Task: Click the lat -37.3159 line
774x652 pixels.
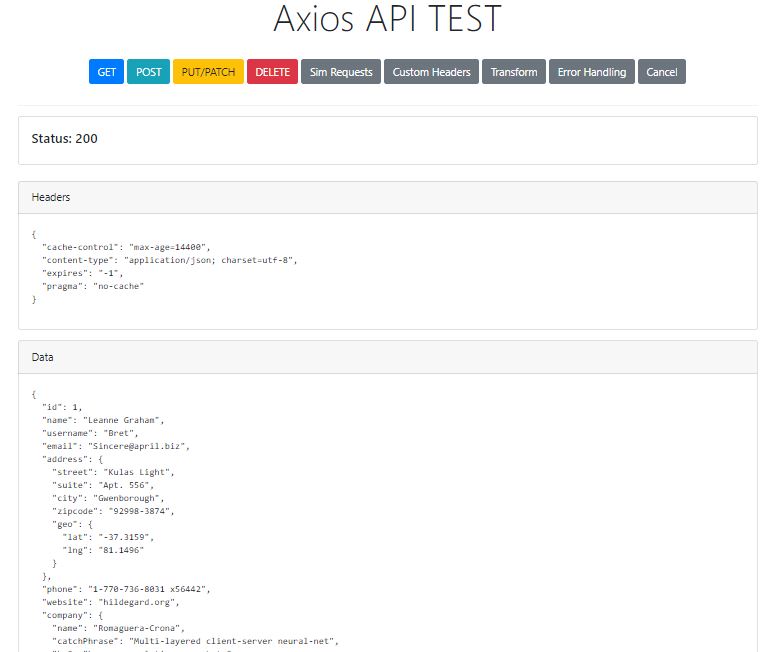Action: coord(108,537)
